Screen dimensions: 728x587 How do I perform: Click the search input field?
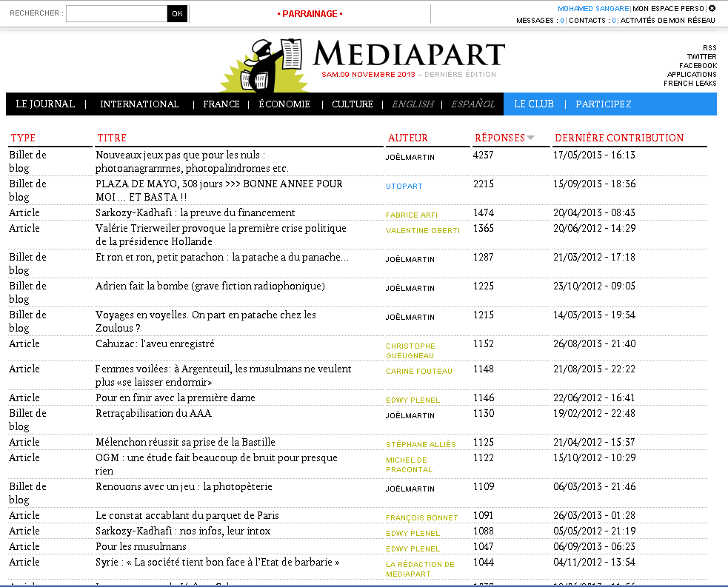click(116, 13)
